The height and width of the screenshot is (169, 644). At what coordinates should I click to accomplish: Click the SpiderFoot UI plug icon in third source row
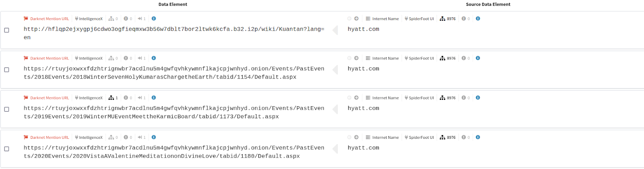pyautogui.click(x=407, y=98)
